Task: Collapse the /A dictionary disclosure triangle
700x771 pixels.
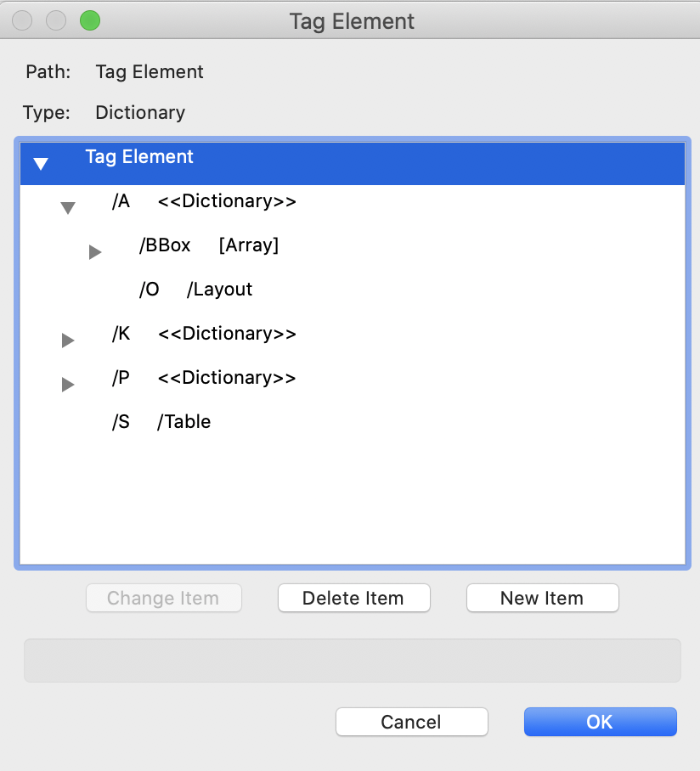Action: tap(68, 207)
